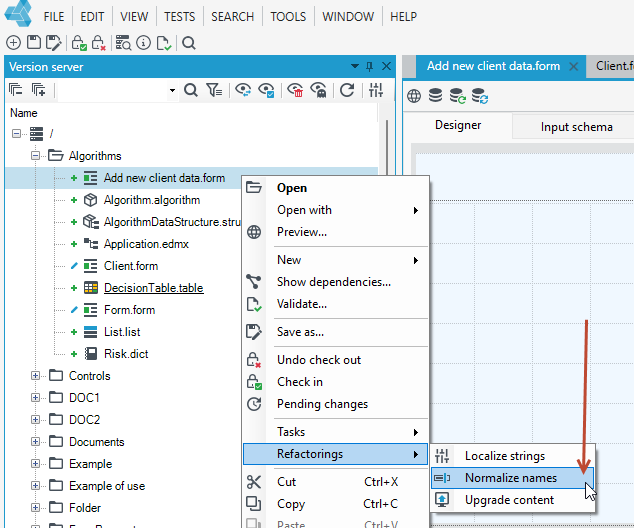Click the preview globe icon in form toolbar

[414, 96]
